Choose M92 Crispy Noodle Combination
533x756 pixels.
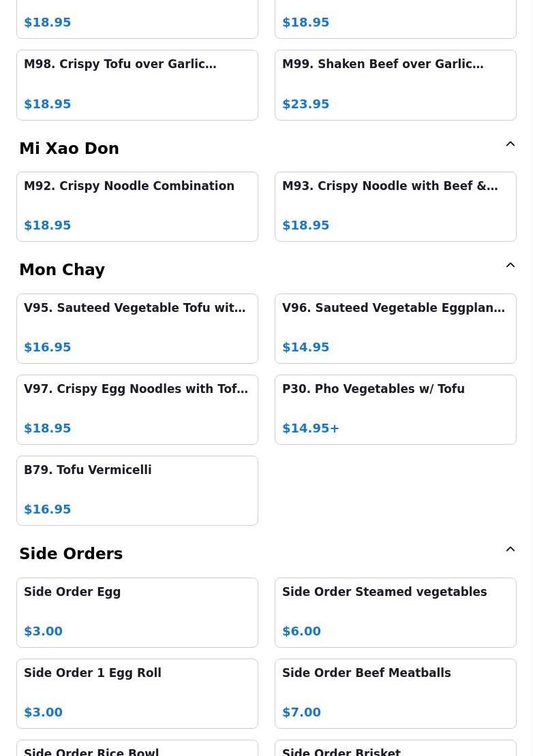pyautogui.click(x=137, y=206)
